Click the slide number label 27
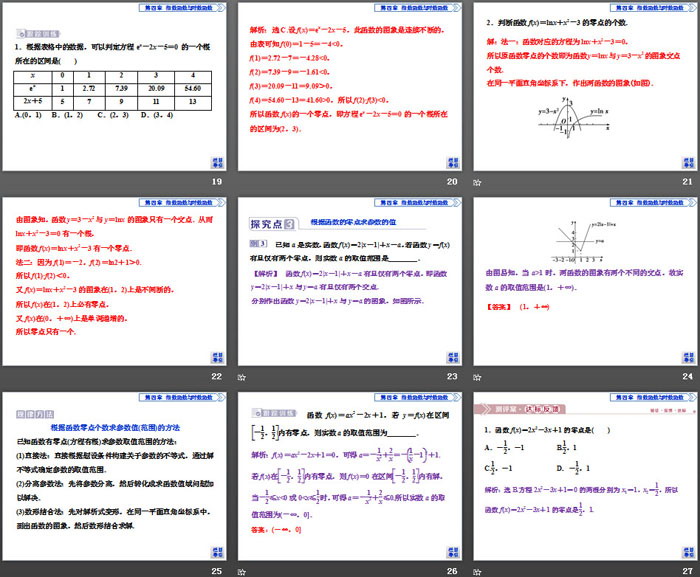This screenshot has width=700, height=577. click(688, 571)
